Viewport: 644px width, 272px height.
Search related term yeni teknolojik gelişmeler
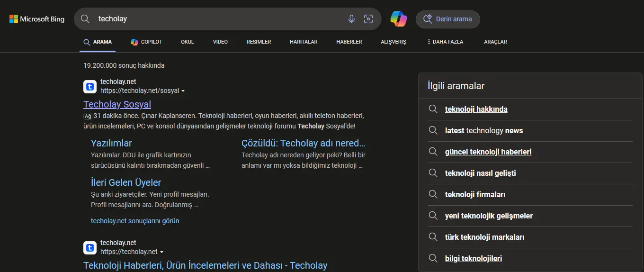pyautogui.click(x=489, y=216)
